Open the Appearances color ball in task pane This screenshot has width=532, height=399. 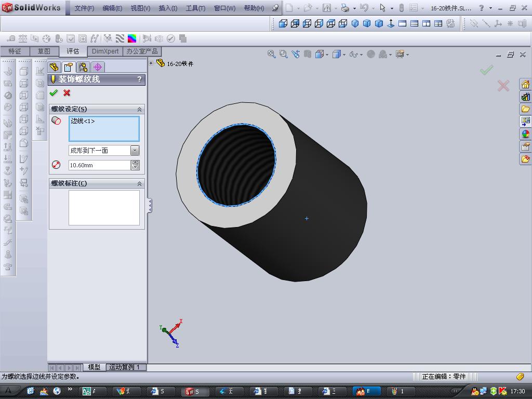click(x=525, y=134)
